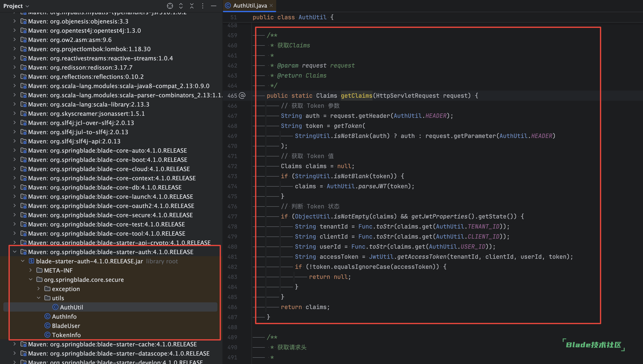
Task: Select Maven: blade-starter-datascope:4.1.0.RELEASE
Action: coord(119,354)
